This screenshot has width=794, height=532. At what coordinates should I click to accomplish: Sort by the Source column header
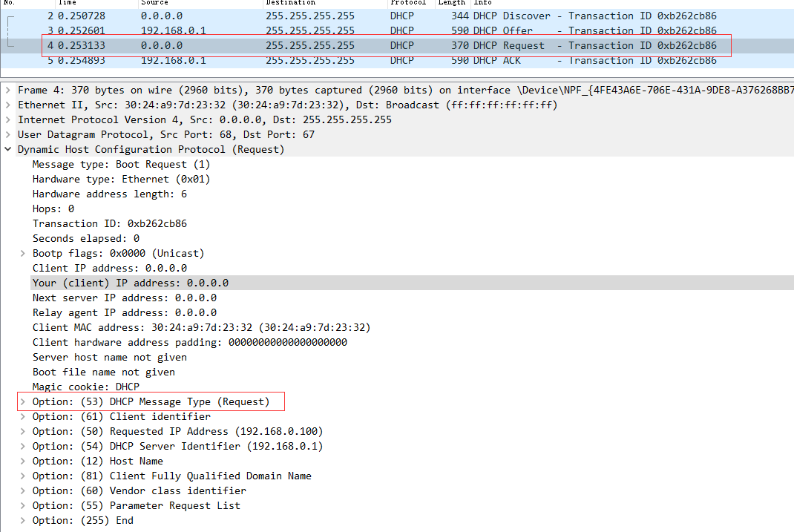point(200,2)
